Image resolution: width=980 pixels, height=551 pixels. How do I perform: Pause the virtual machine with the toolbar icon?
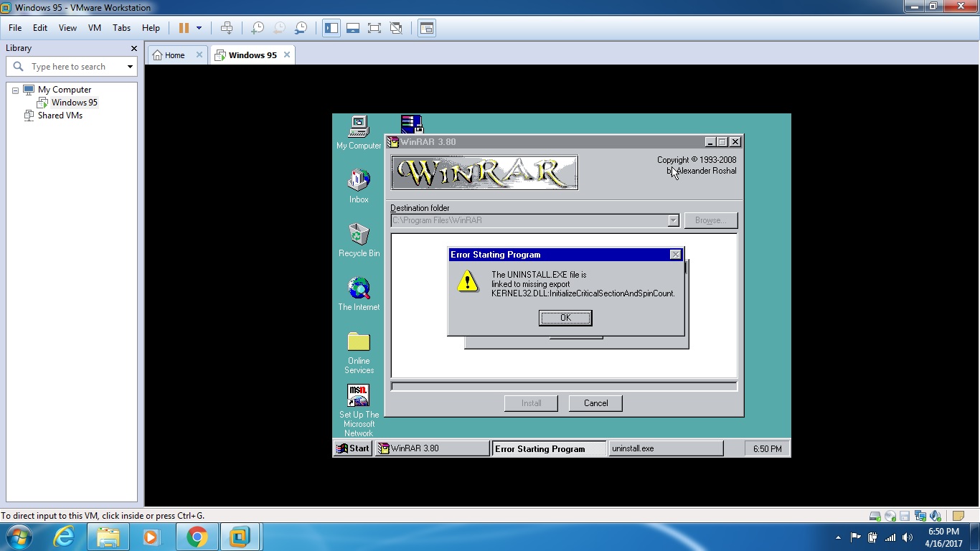184,28
